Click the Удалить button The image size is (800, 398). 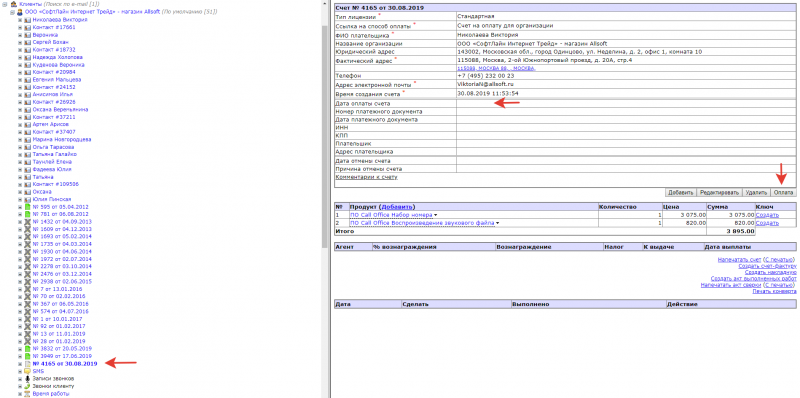click(756, 192)
